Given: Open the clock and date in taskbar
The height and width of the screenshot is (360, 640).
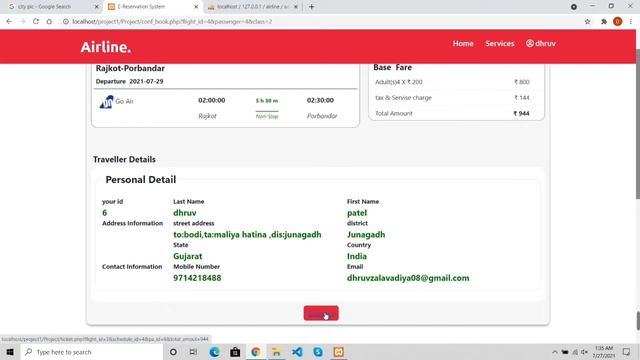Looking at the screenshot, I should (x=604, y=352).
